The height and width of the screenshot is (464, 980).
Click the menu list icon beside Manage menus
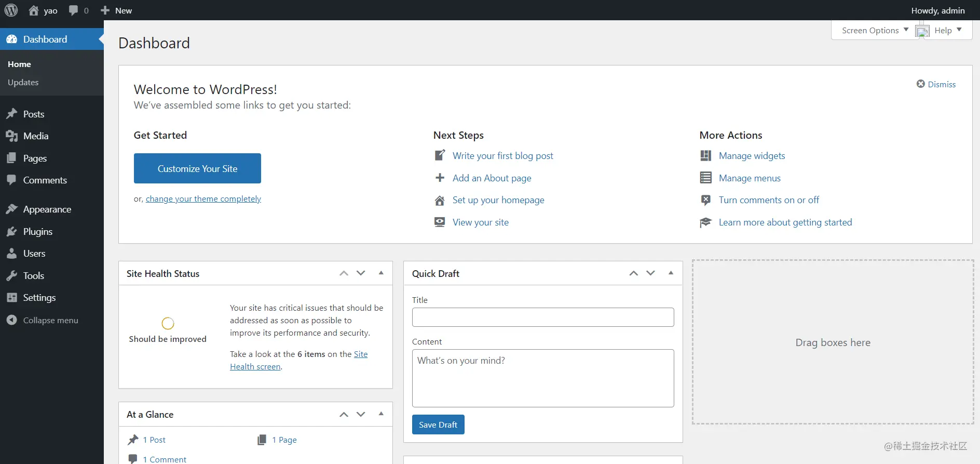[x=705, y=178]
